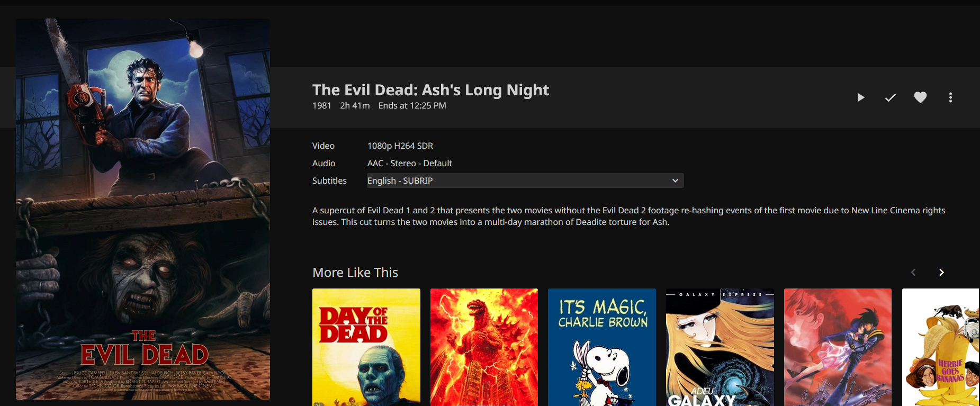Go to previous More Like This items
980x406 pixels.
(x=913, y=272)
